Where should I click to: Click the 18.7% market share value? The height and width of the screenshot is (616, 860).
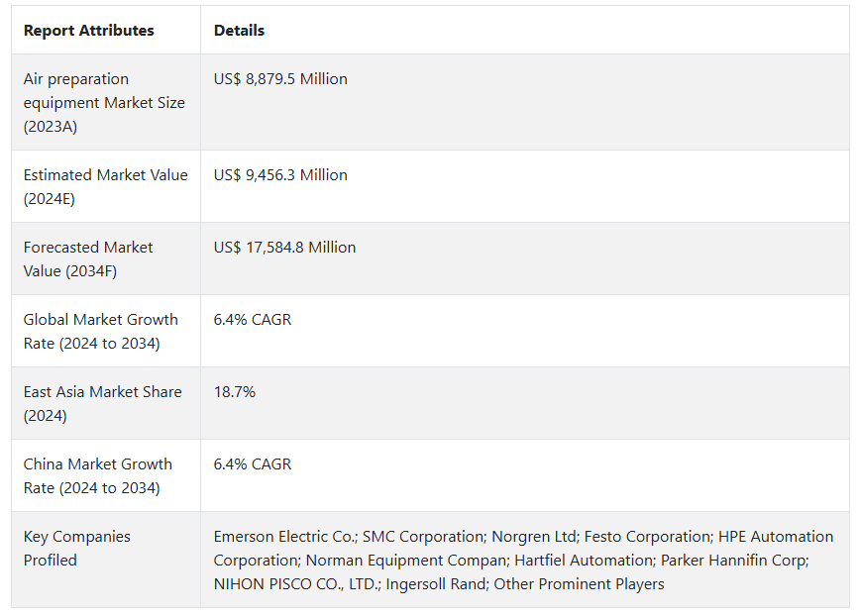pyautogui.click(x=235, y=392)
